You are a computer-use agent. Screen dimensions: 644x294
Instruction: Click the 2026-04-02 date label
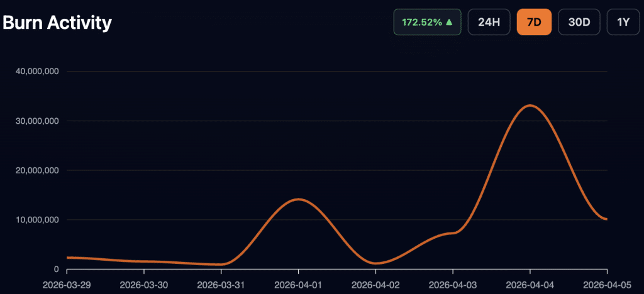coord(375,284)
